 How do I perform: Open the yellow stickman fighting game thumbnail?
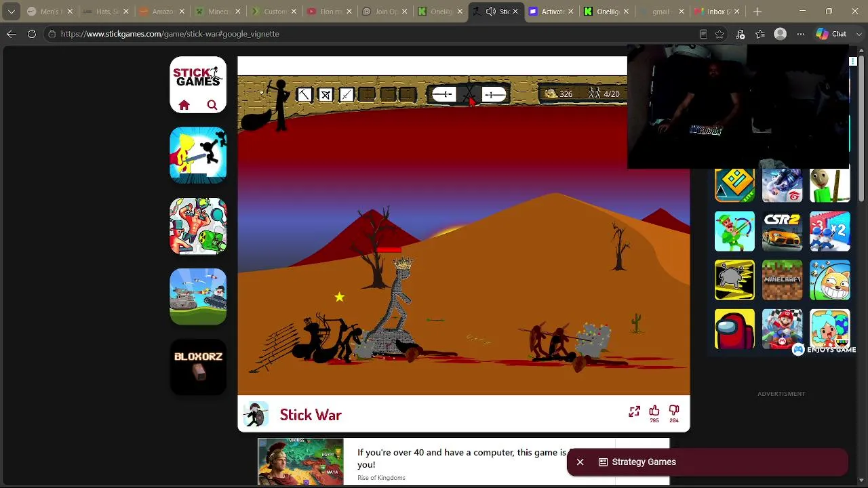point(198,155)
